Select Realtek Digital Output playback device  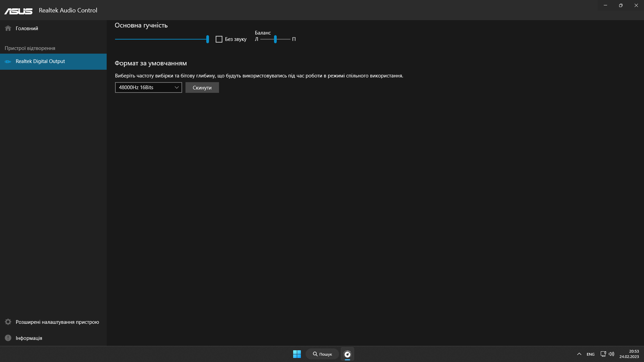pyautogui.click(x=40, y=62)
